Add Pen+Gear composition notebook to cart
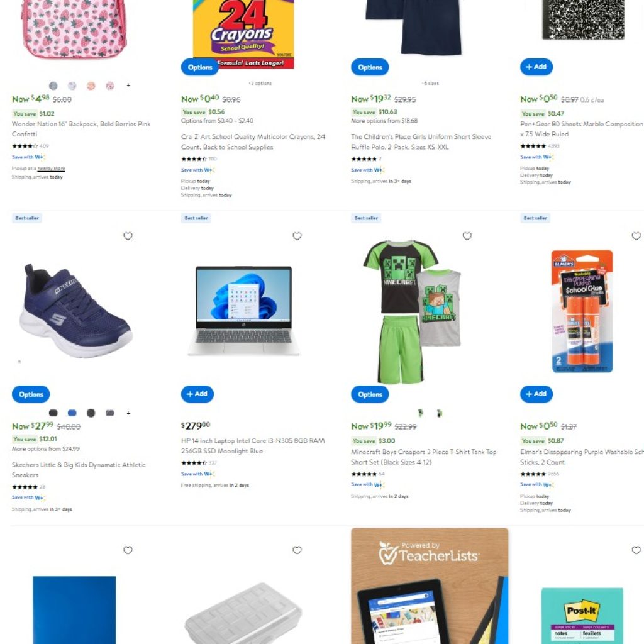Viewport: 644px width, 644px height. click(536, 67)
